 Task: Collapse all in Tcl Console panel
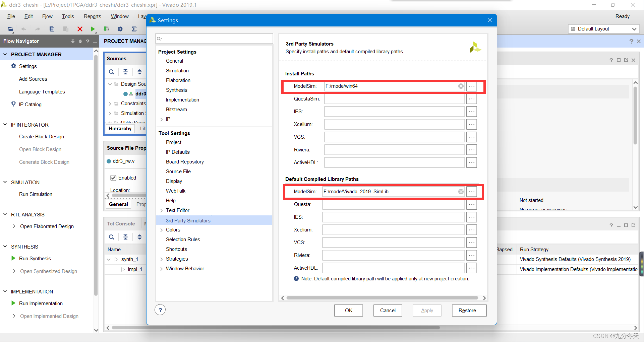click(125, 237)
